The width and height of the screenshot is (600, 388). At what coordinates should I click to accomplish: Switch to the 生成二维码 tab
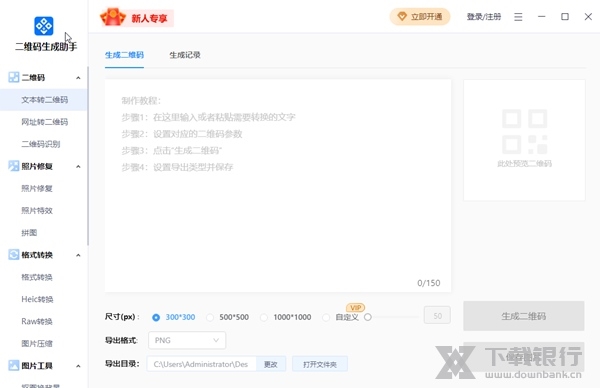click(124, 55)
